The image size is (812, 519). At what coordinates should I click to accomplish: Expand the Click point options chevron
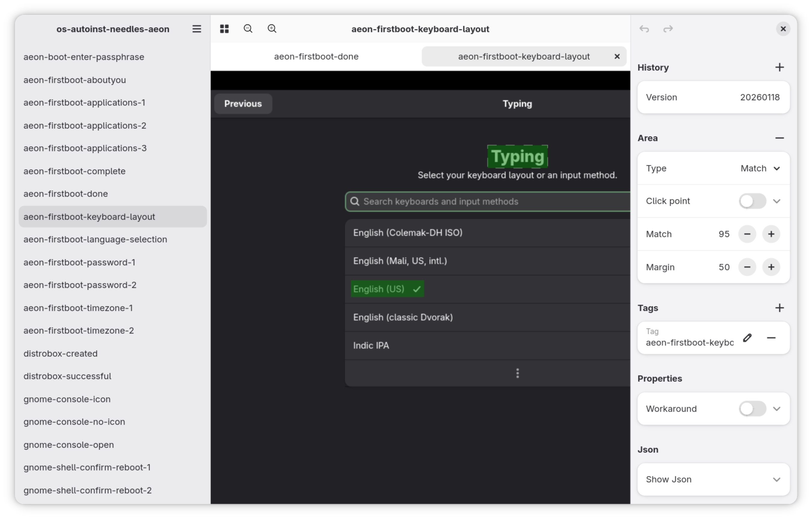click(777, 201)
